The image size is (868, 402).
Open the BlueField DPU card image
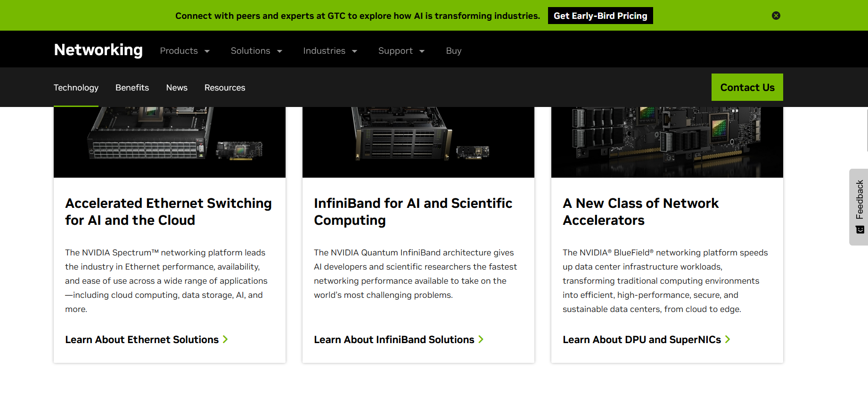(x=667, y=142)
